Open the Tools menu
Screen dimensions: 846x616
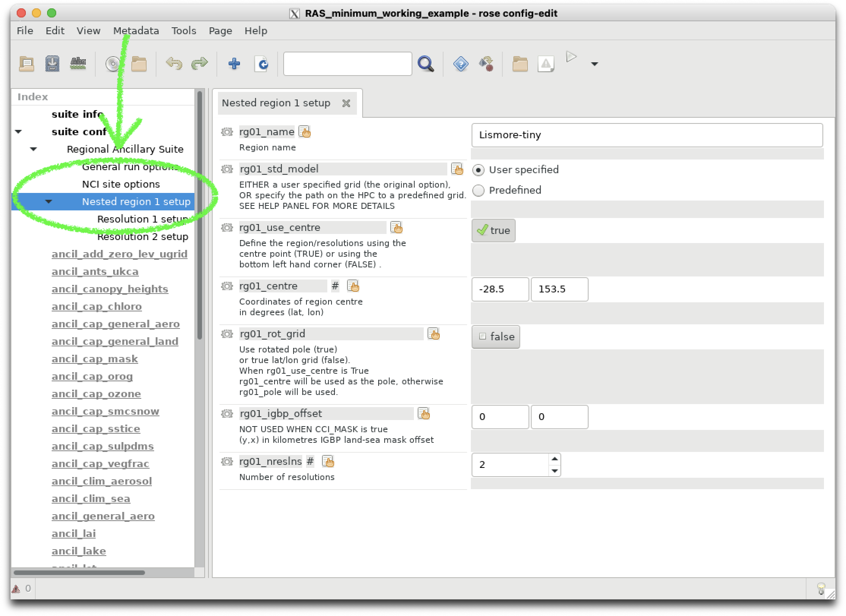184,31
